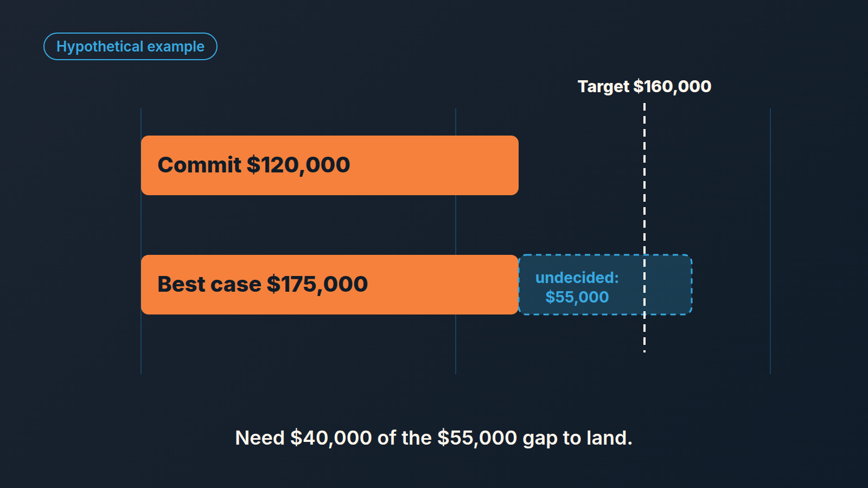Click the leftmost vertical gridline below bars
The height and width of the screenshot is (488, 868).
141,344
